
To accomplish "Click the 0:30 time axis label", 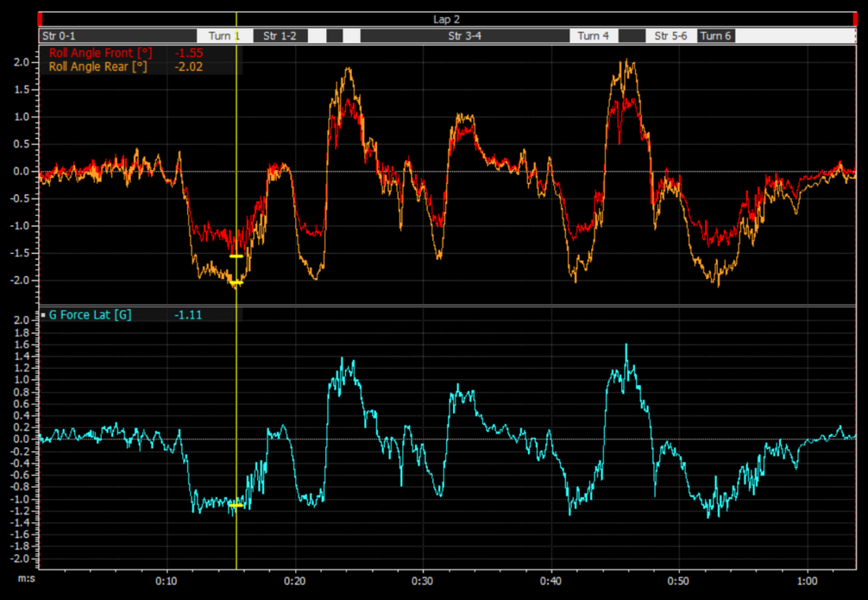I will (423, 581).
